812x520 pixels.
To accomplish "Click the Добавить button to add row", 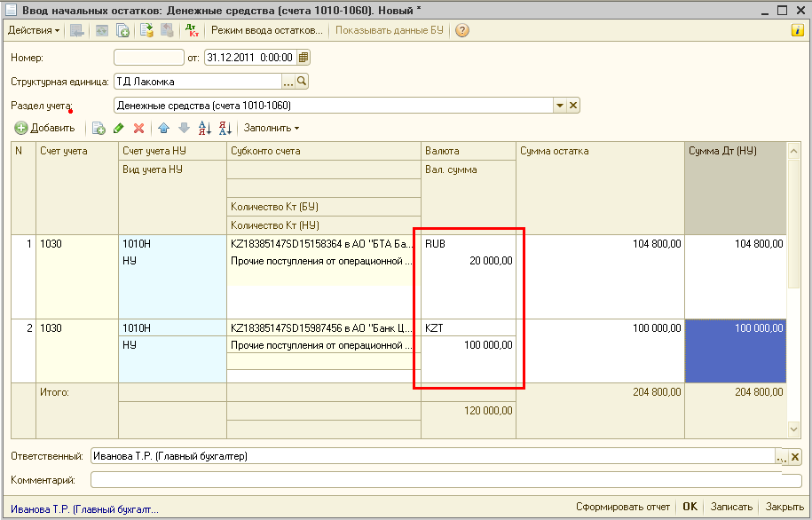I will tap(45, 129).
